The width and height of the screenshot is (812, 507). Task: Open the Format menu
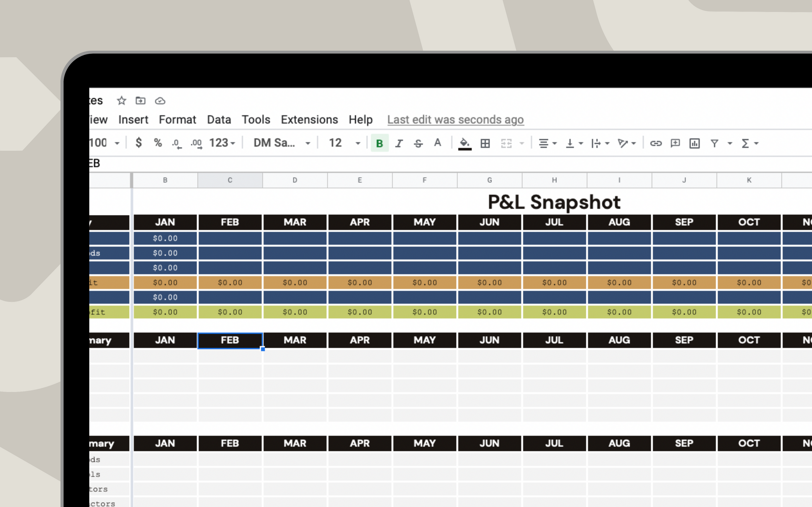click(177, 120)
